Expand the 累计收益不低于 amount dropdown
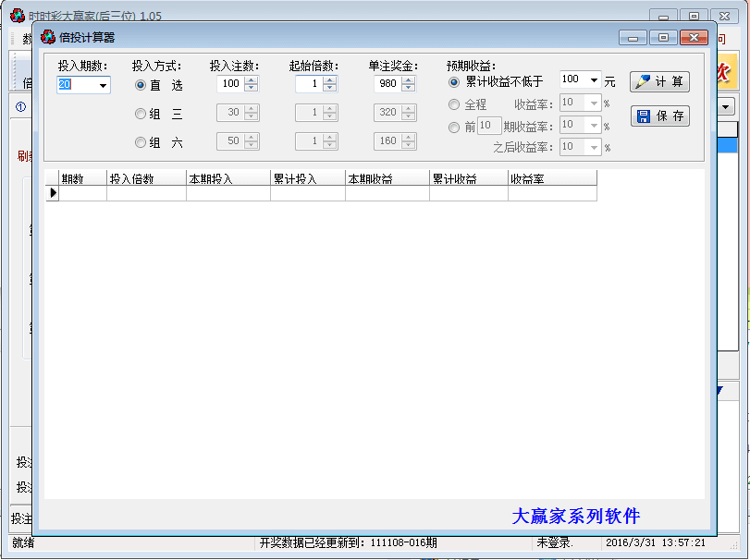 pos(593,80)
